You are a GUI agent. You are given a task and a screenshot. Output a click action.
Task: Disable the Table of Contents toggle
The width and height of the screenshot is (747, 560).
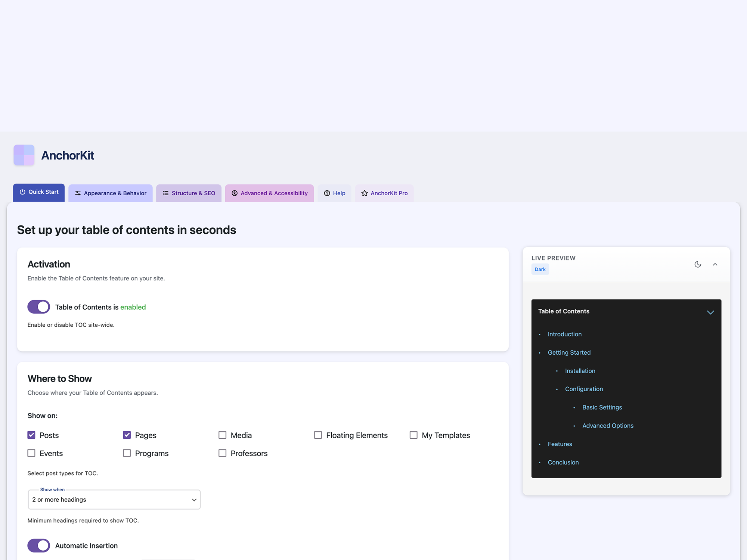click(38, 307)
